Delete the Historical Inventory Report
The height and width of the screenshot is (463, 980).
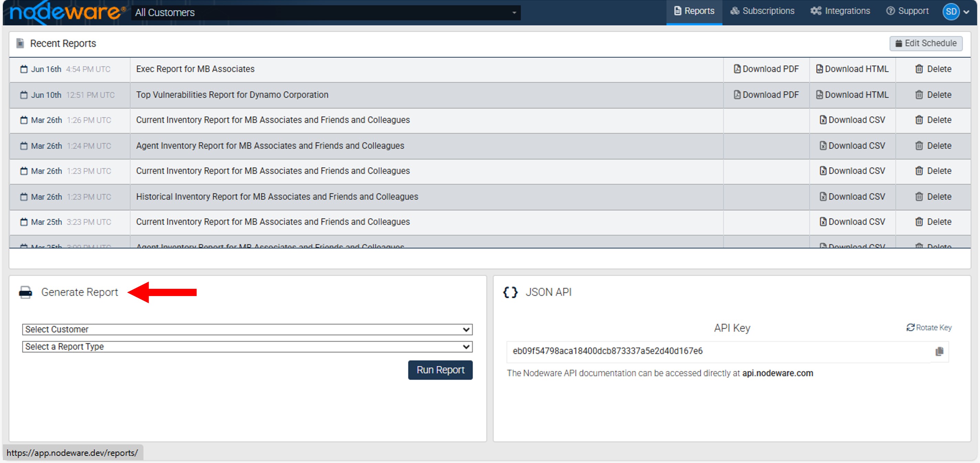[x=933, y=197]
